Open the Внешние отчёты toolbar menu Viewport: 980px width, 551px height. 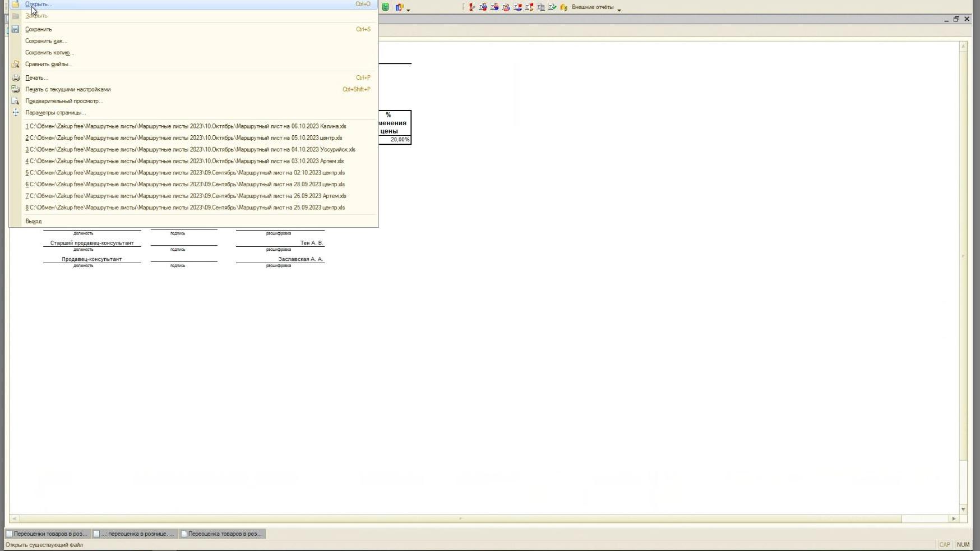(593, 7)
